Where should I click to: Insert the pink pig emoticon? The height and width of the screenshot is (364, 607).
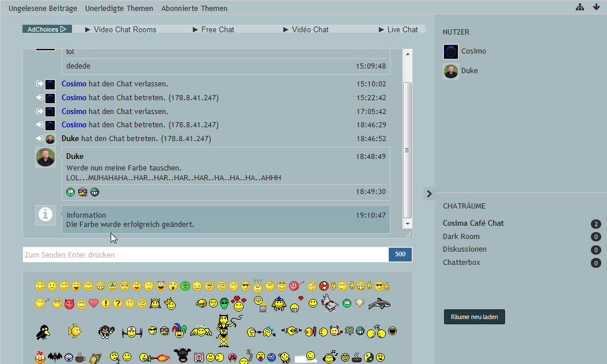[x=199, y=357]
